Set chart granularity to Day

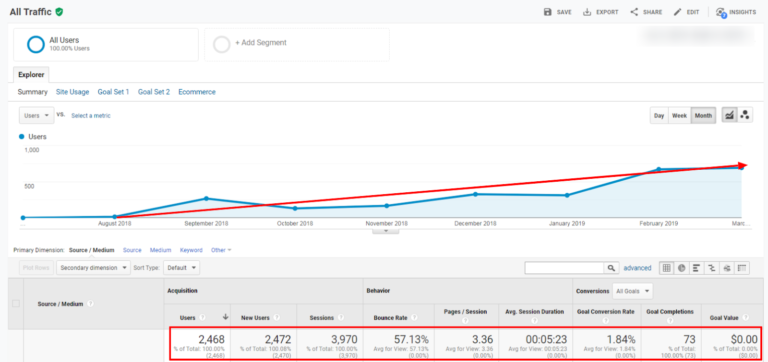659,116
